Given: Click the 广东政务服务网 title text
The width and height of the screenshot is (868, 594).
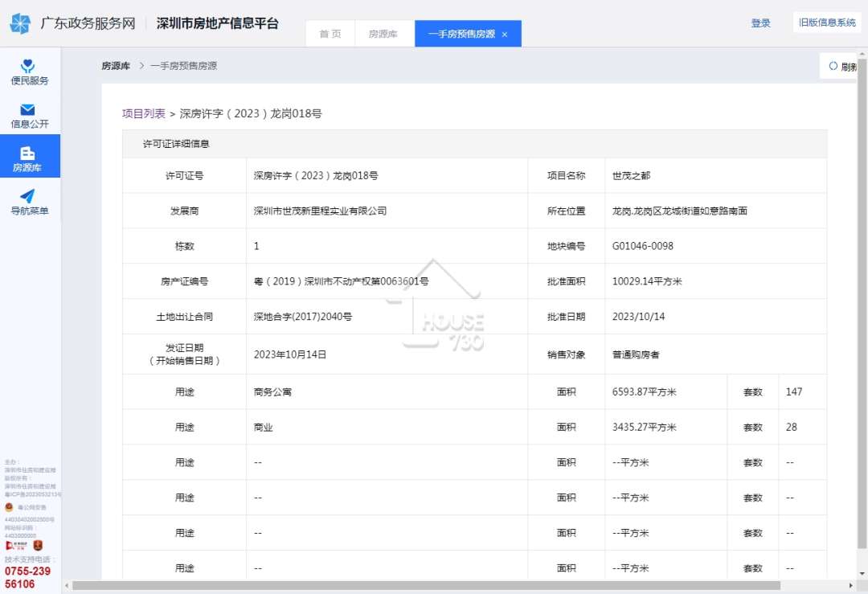Looking at the screenshot, I should (x=88, y=23).
